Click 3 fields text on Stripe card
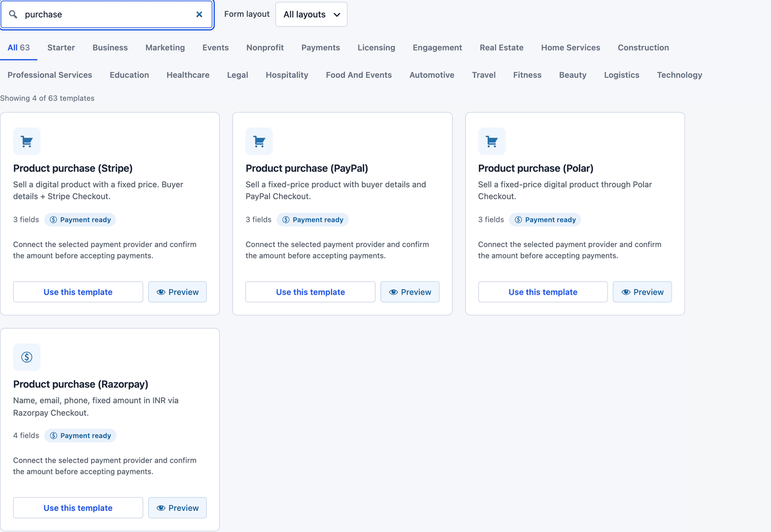The image size is (771, 532). coord(26,220)
